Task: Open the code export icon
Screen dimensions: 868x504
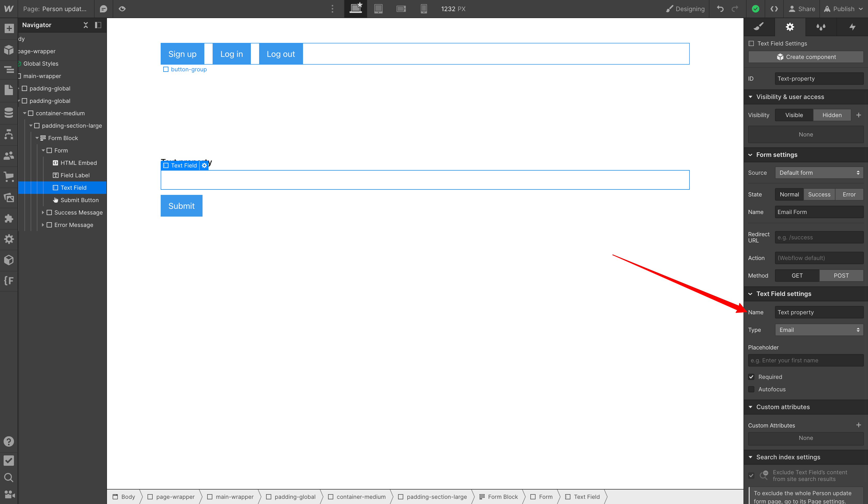Action: [x=774, y=9]
